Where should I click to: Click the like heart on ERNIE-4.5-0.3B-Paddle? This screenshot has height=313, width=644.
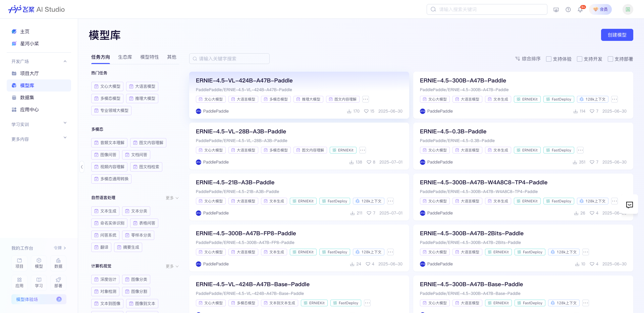pyautogui.click(x=592, y=162)
